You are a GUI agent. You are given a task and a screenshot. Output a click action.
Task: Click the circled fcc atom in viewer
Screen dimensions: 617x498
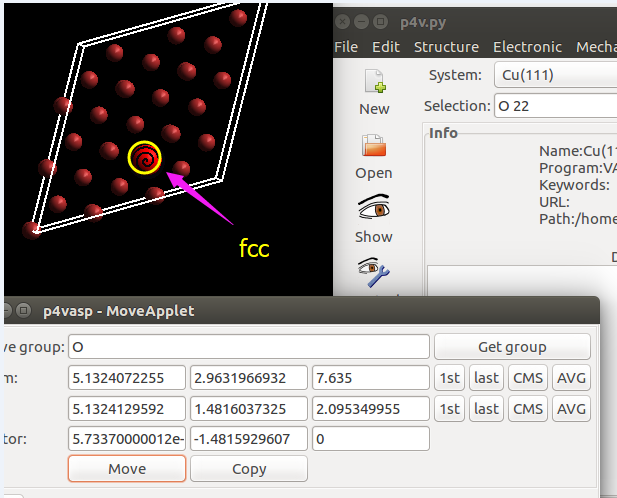[x=144, y=157]
